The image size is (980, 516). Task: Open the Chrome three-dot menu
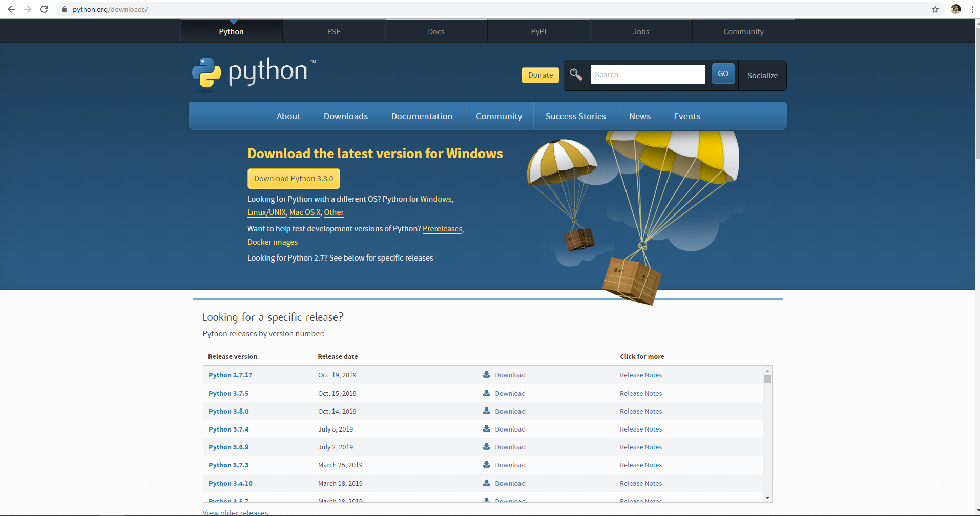click(x=972, y=9)
